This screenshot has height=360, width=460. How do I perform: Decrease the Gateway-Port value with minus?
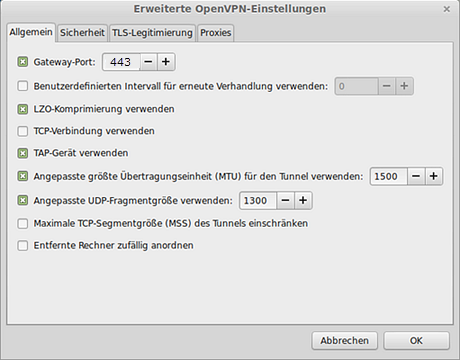pyautogui.click(x=148, y=62)
